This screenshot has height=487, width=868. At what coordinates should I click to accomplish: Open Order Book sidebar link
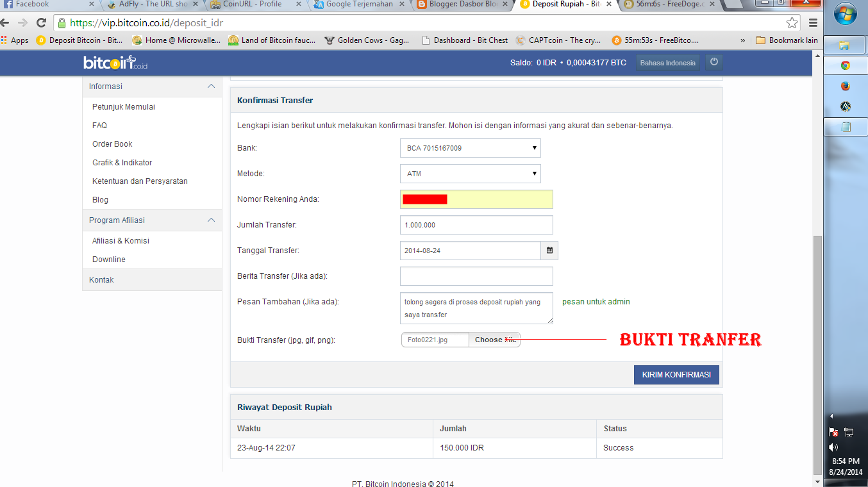click(112, 144)
